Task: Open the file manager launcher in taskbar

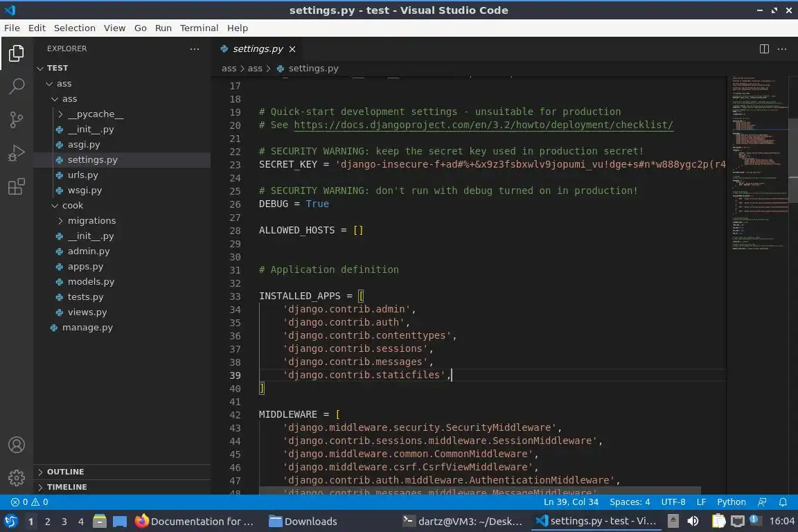Action: coord(100,522)
